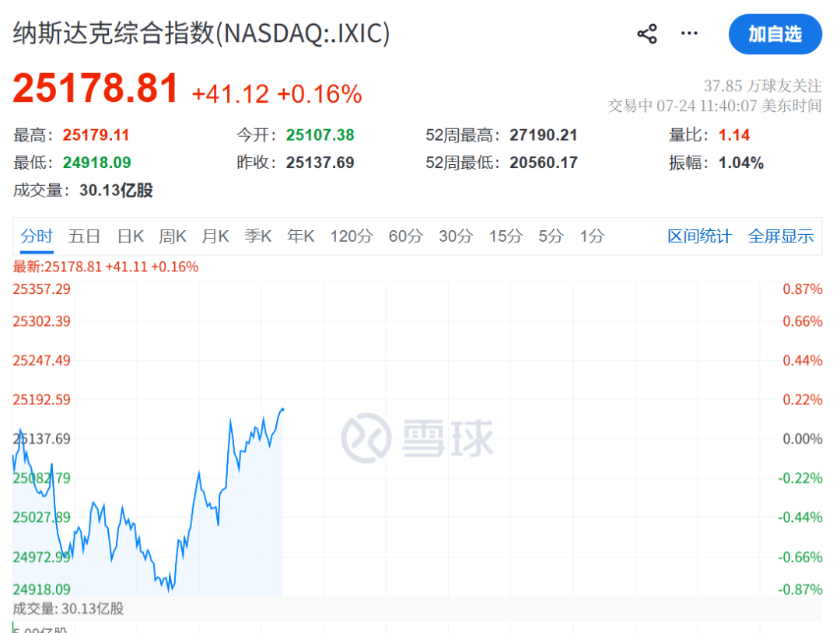The height and width of the screenshot is (633, 840).
Task: Click the y-axis label 25247.49
Action: click(42, 360)
